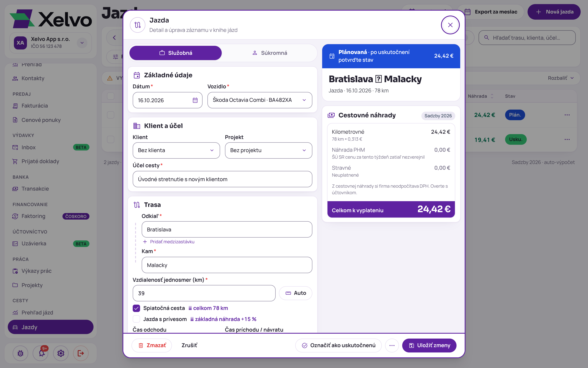588x368 pixels.
Task: Open the calendar picker in Dátum field
Action: click(x=195, y=100)
